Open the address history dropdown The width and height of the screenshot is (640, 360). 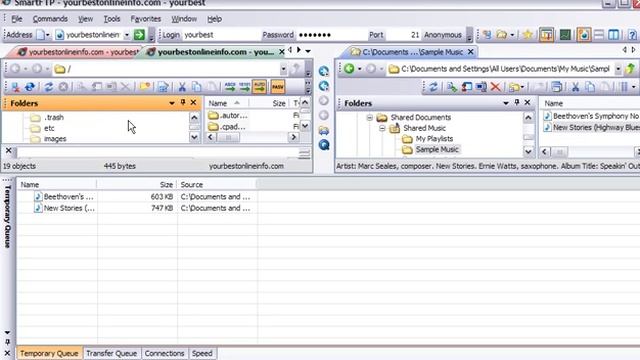[x=127, y=35]
